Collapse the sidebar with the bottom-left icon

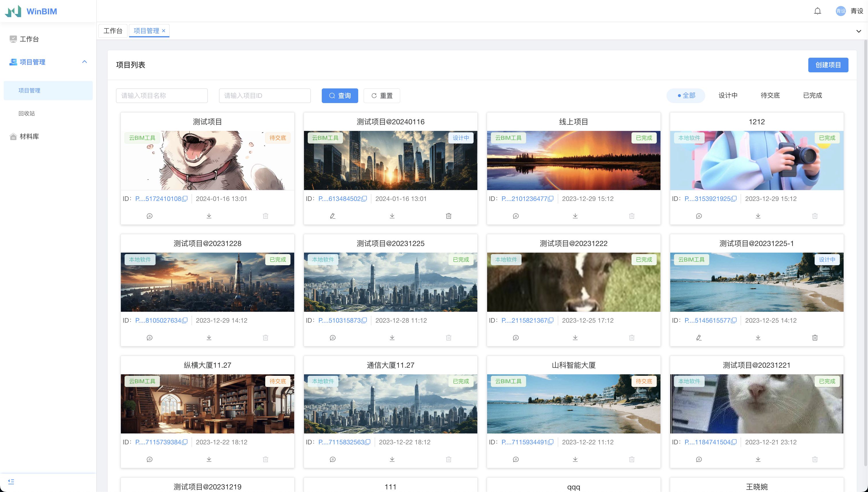(x=11, y=482)
